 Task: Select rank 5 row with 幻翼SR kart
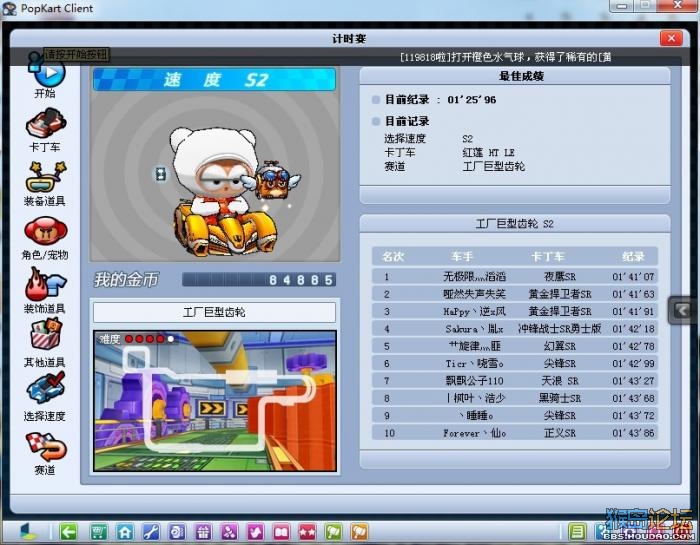[514, 346]
